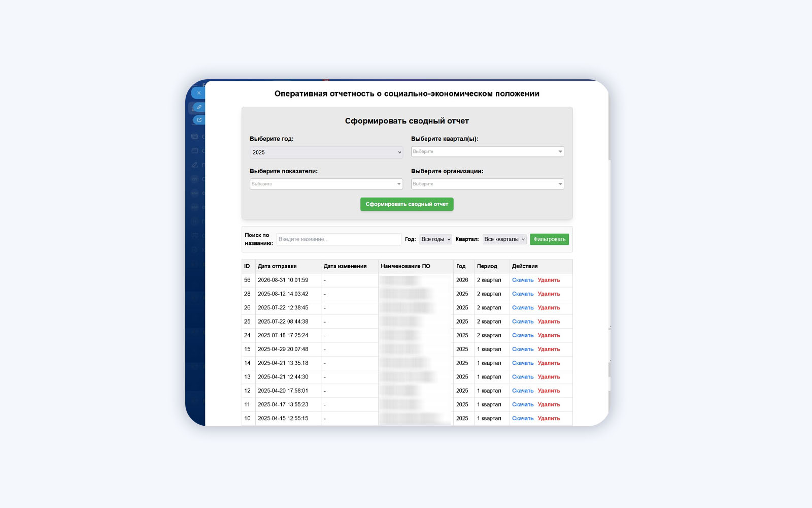Apply filters with the 'Фильтровать' button
Screen dimensions: 812x508
549,239
